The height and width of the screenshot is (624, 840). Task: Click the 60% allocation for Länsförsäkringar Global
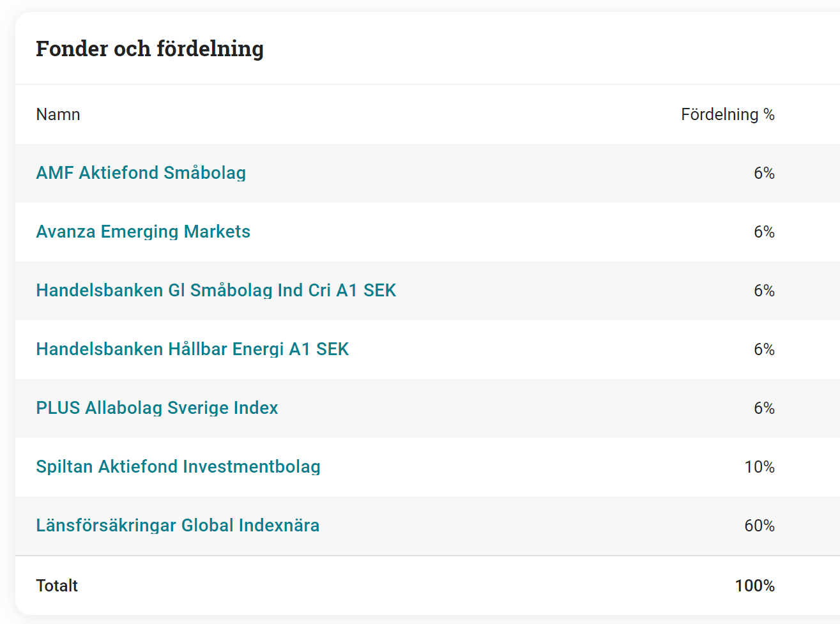tap(760, 526)
